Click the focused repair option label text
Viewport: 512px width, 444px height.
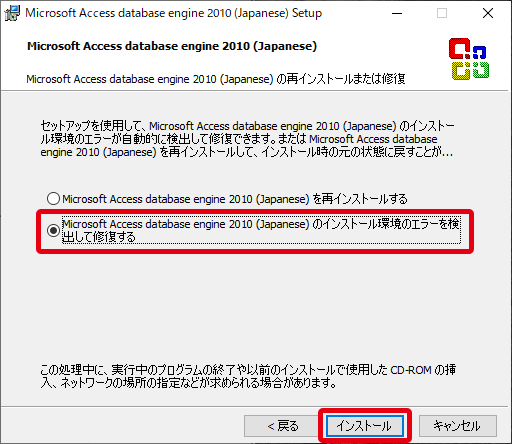pos(261,230)
